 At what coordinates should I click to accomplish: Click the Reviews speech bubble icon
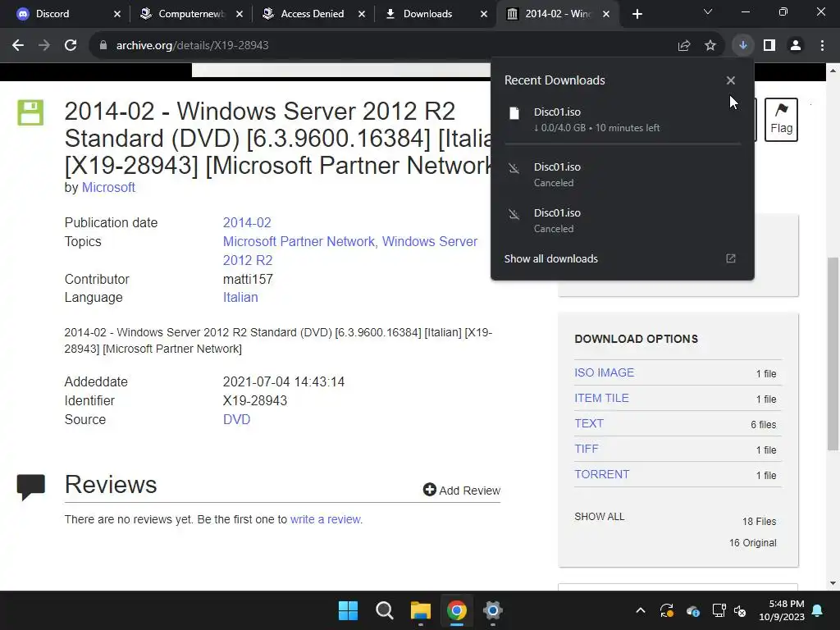point(30,487)
